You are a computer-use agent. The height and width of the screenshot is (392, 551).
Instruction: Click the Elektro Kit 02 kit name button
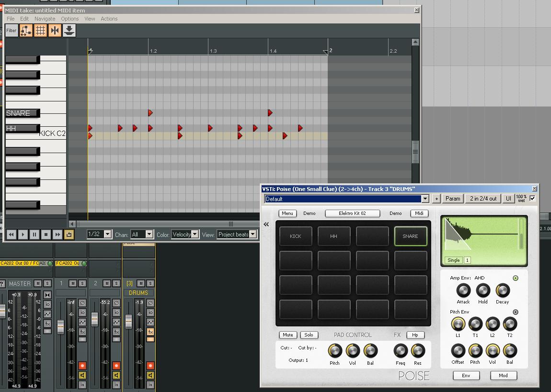352,213
